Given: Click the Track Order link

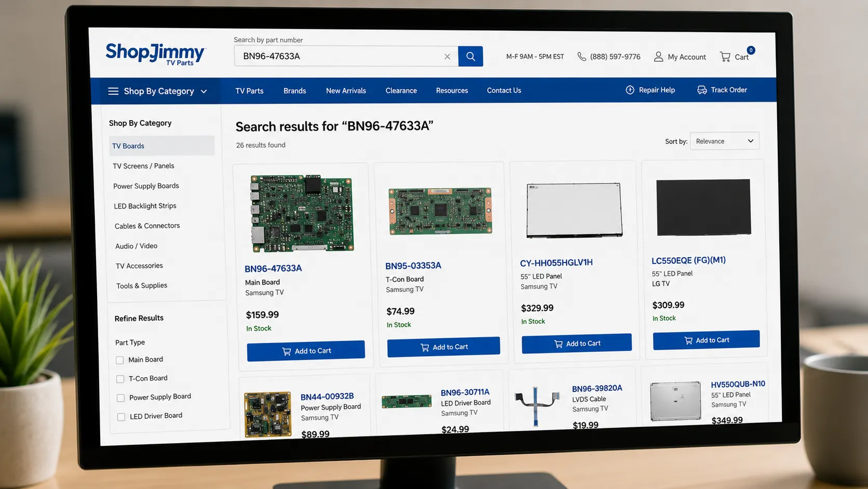Looking at the screenshot, I should [729, 90].
